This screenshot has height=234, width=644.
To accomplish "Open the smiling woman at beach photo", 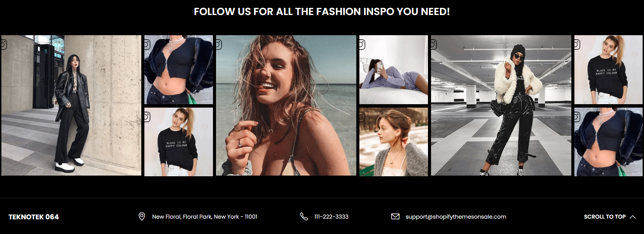I will [286, 106].
